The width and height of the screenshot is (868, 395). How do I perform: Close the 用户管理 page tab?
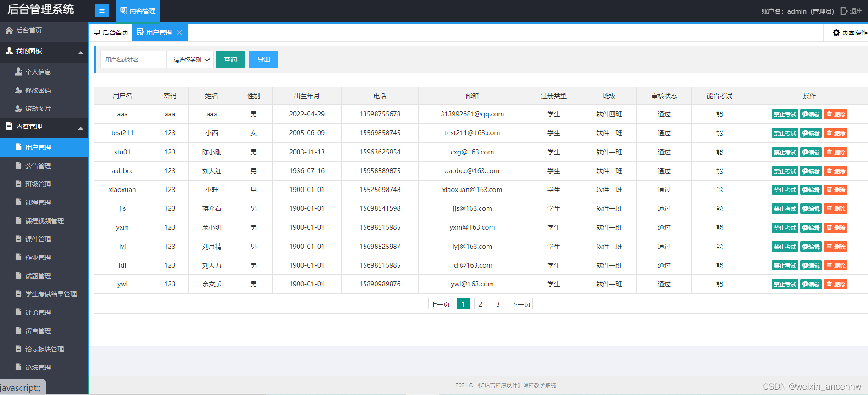tap(179, 33)
